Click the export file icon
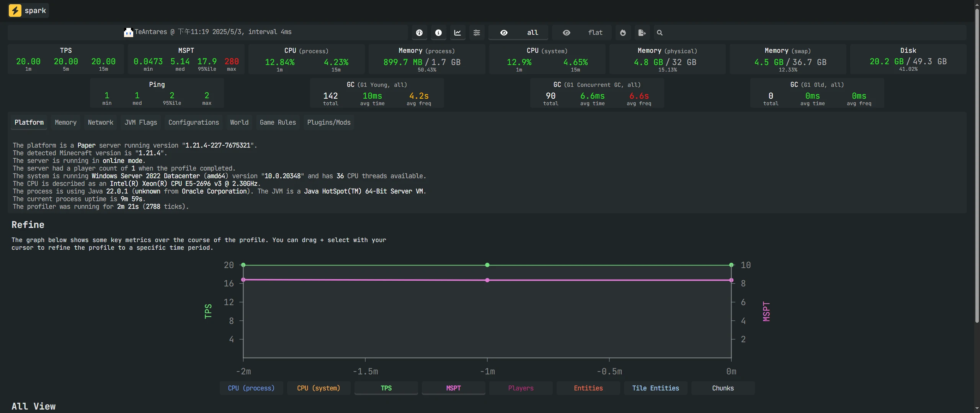The height and width of the screenshot is (413, 980). coord(642,33)
